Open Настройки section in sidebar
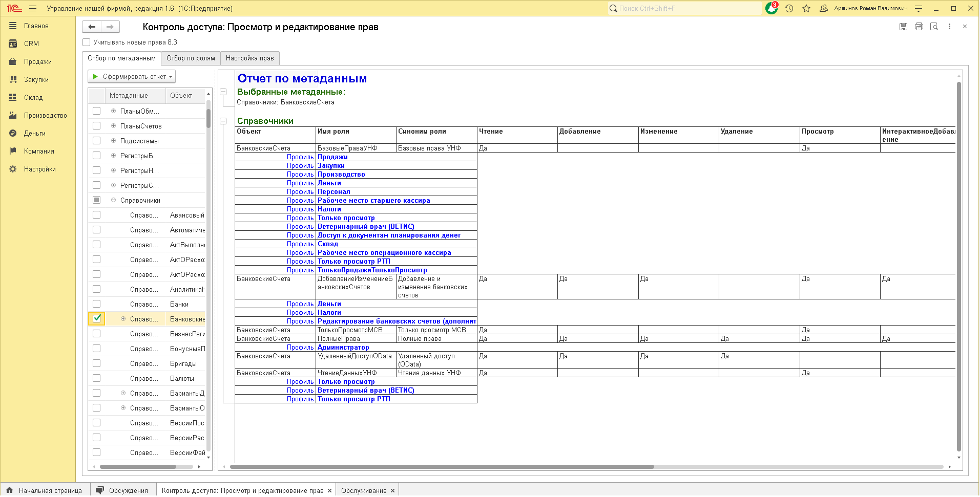 coord(39,169)
